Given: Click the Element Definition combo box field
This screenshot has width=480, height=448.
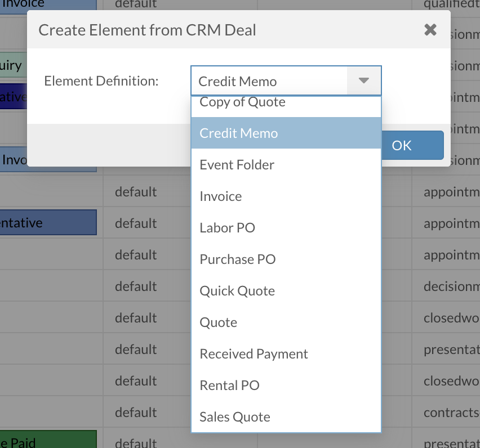Looking at the screenshot, I should (269, 81).
